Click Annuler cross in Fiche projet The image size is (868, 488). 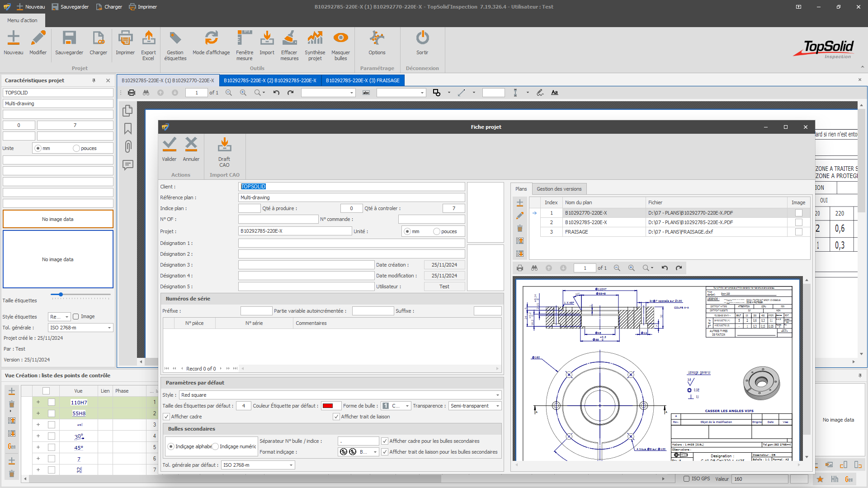point(191,149)
